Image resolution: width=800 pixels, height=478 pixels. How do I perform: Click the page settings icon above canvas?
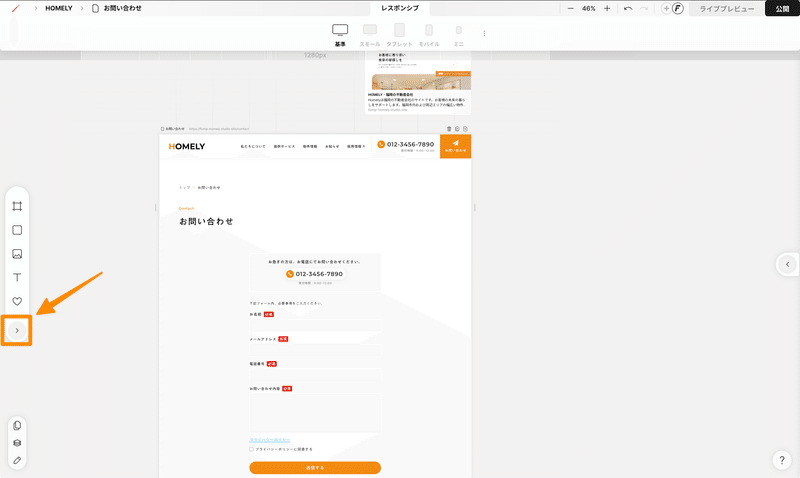point(465,129)
